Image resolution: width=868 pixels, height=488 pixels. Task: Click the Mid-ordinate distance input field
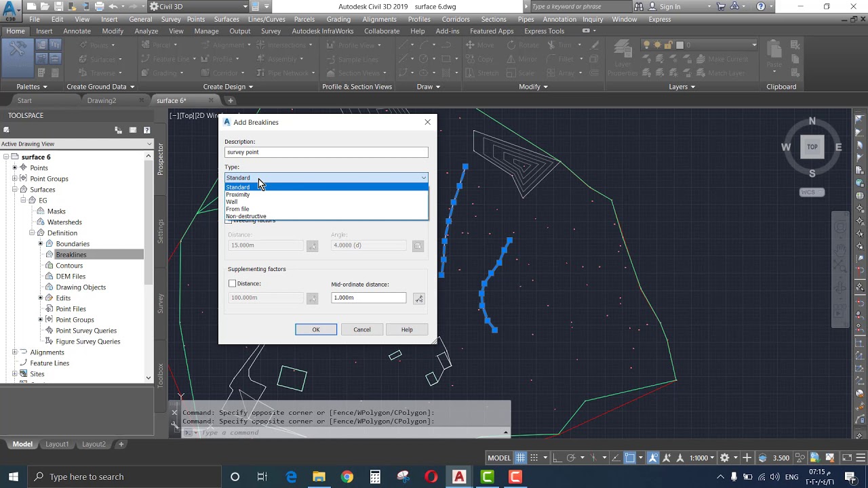(369, 298)
